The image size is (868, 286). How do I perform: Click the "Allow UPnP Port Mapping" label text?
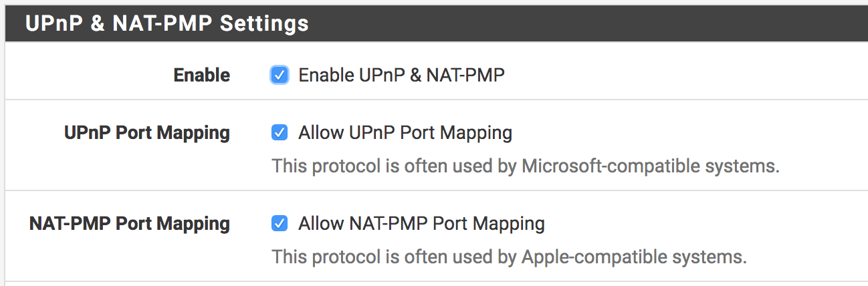pyautogui.click(x=405, y=133)
